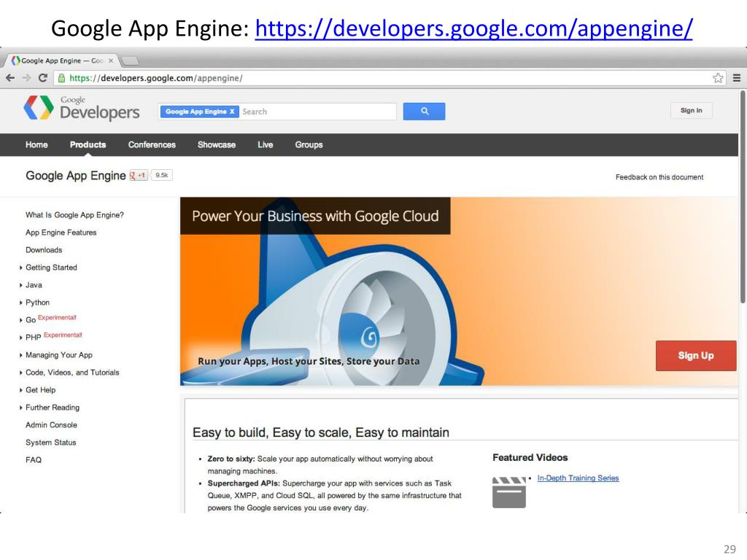Expand the Get Help section arrow
This screenshot has height=560, width=747.
click(21, 390)
